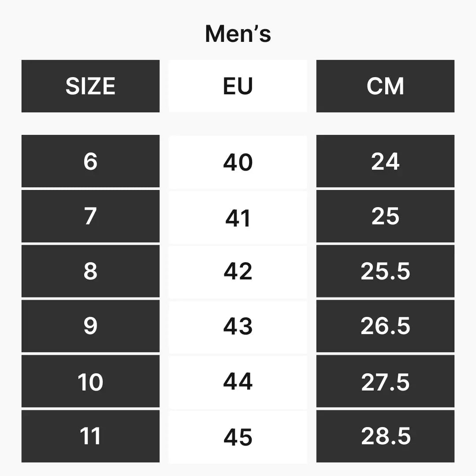Click the 24 CM cell
This screenshot has width=476, height=476.
tap(385, 161)
